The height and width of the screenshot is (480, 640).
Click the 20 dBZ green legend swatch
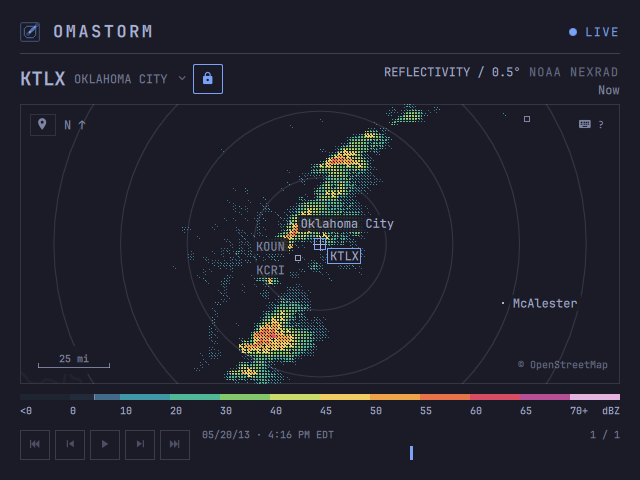pos(195,397)
